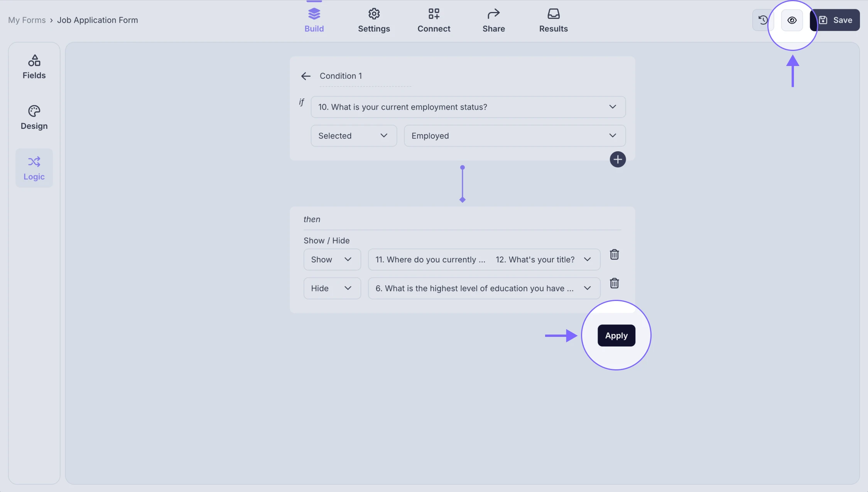Switch to the Build tab
868x492 pixels.
point(314,20)
